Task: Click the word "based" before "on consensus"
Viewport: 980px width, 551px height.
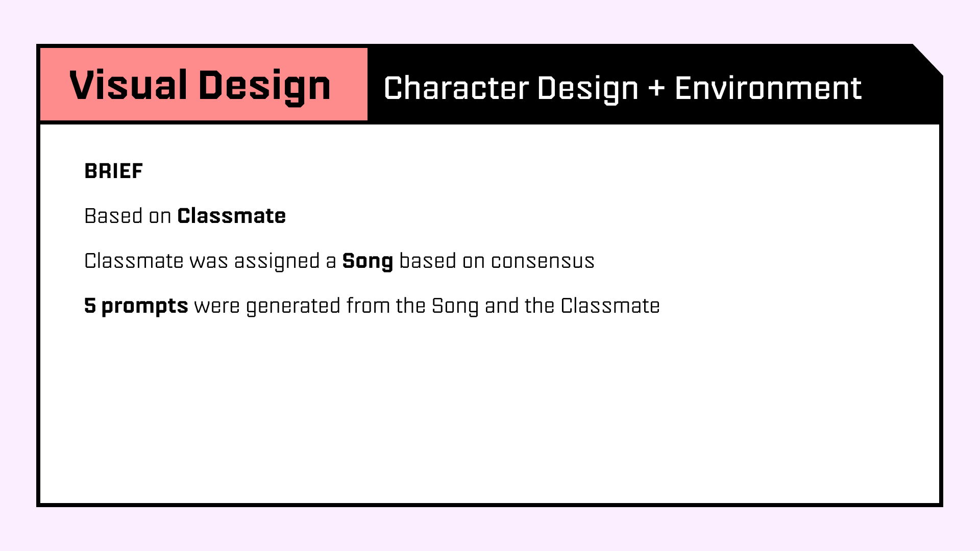Action: pos(428,261)
